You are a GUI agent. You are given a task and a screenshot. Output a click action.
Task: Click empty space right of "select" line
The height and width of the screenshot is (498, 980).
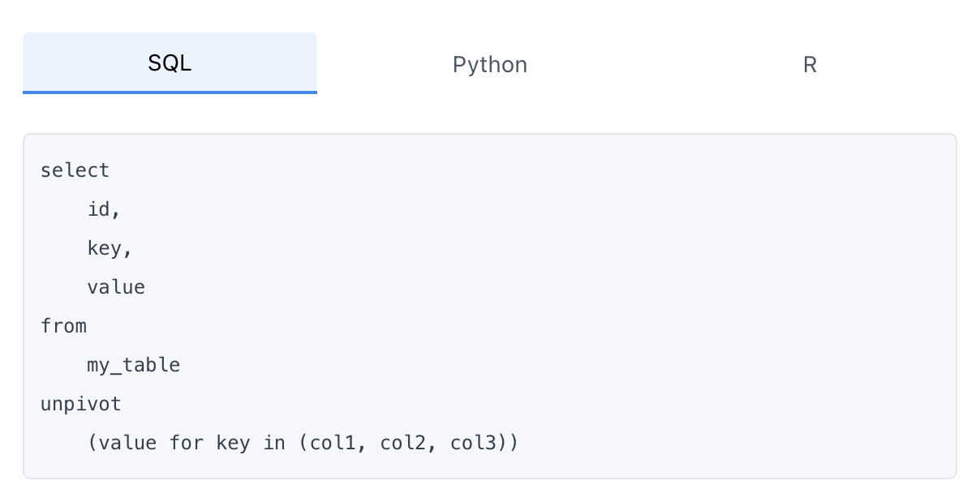487,170
